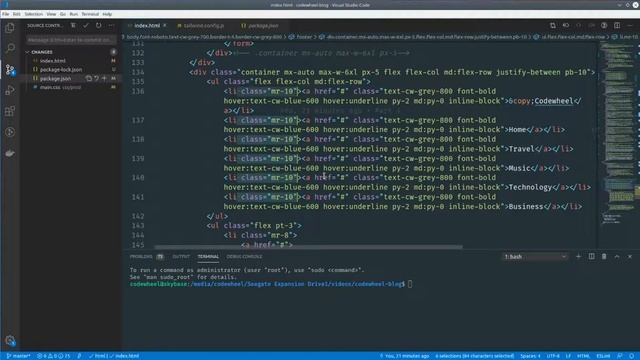Viewport: 640px width, 360px height.
Task: Open the File menu
Action: (5, 14)
